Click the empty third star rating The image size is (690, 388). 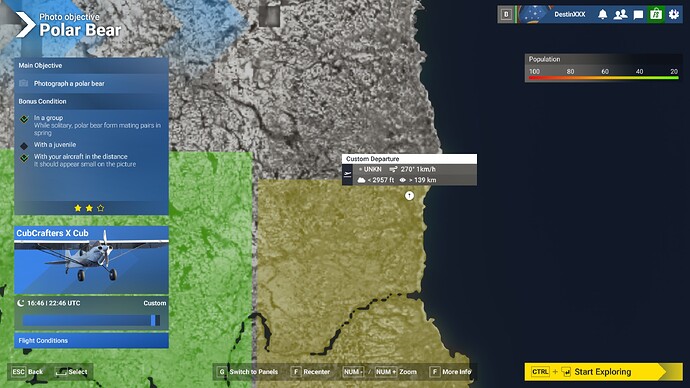[x=101, y=208]
